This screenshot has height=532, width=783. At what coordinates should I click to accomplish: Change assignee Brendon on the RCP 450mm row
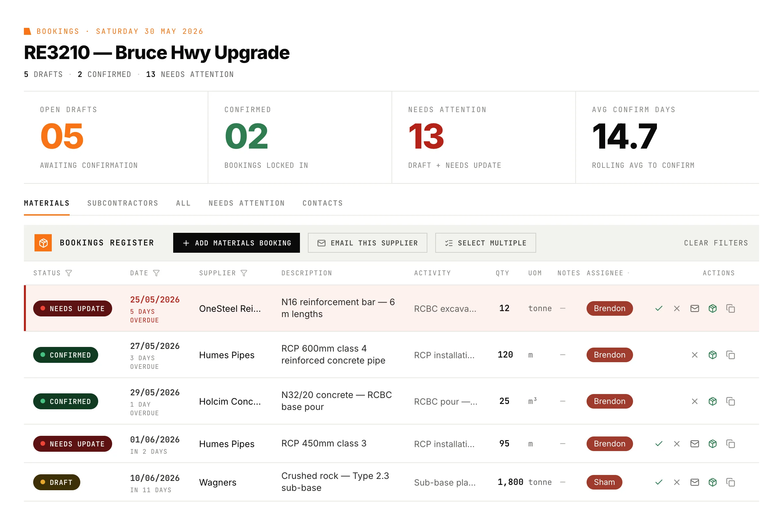[x=609, y=444]
